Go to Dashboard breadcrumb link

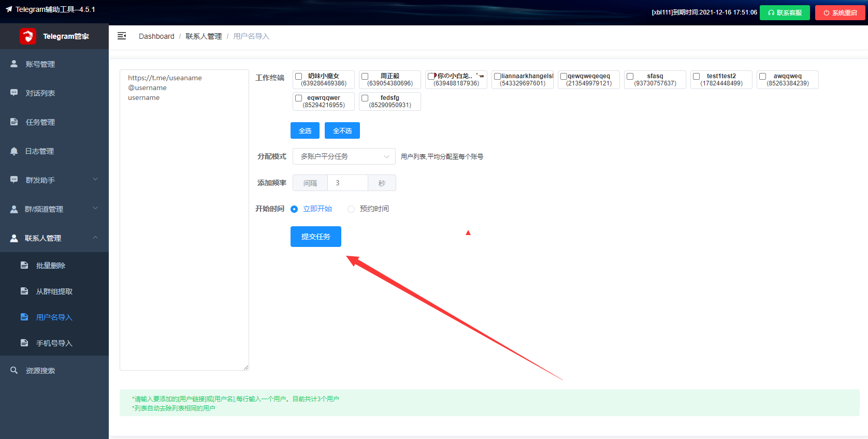point(156,36)
